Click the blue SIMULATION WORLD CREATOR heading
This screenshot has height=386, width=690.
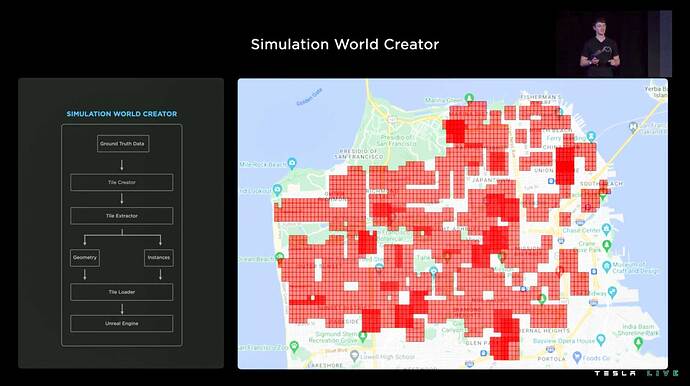click(x=122, y=114)
